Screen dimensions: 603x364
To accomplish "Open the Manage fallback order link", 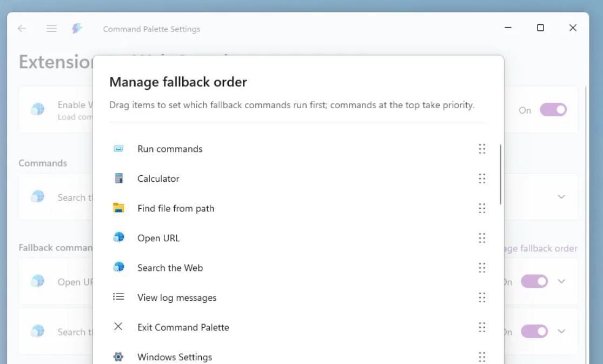I will click(541, 249).
